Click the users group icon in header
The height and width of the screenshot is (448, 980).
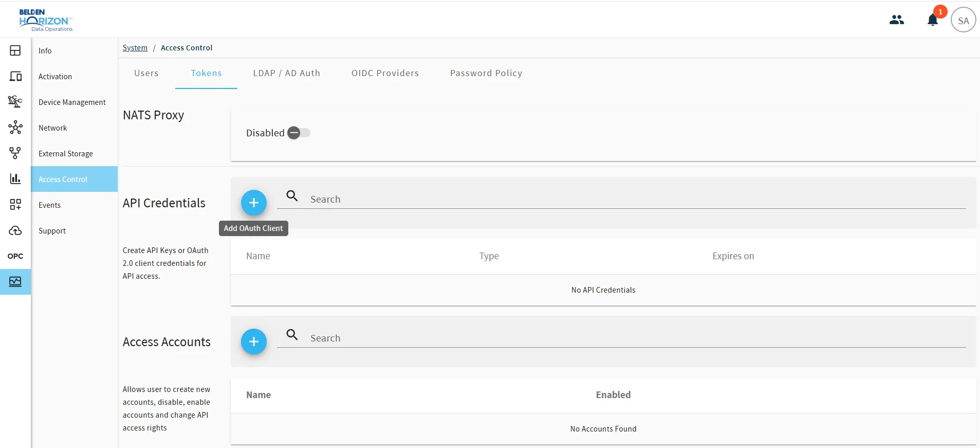point(897,20)
